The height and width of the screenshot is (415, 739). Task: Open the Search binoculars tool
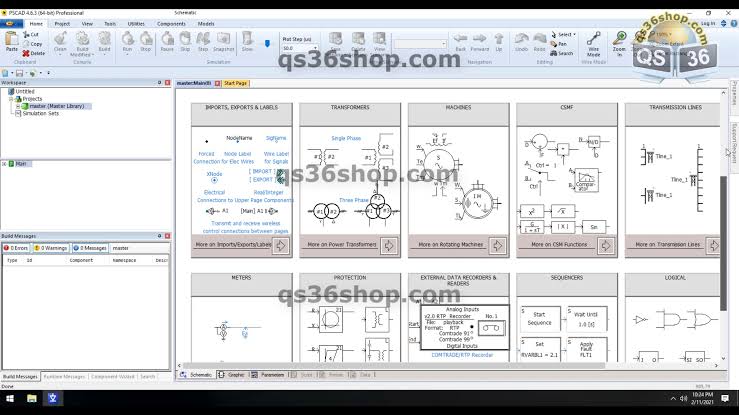point(554,53)
